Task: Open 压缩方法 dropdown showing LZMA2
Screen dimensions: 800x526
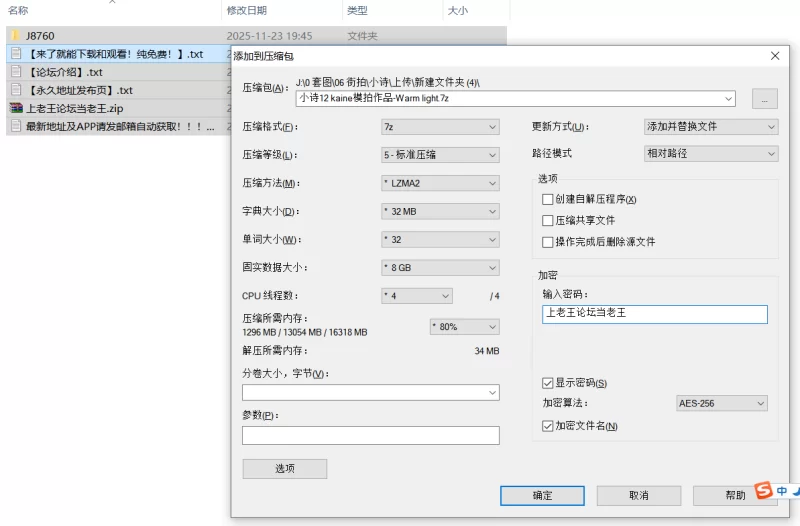Action: (x=440, y=183)
